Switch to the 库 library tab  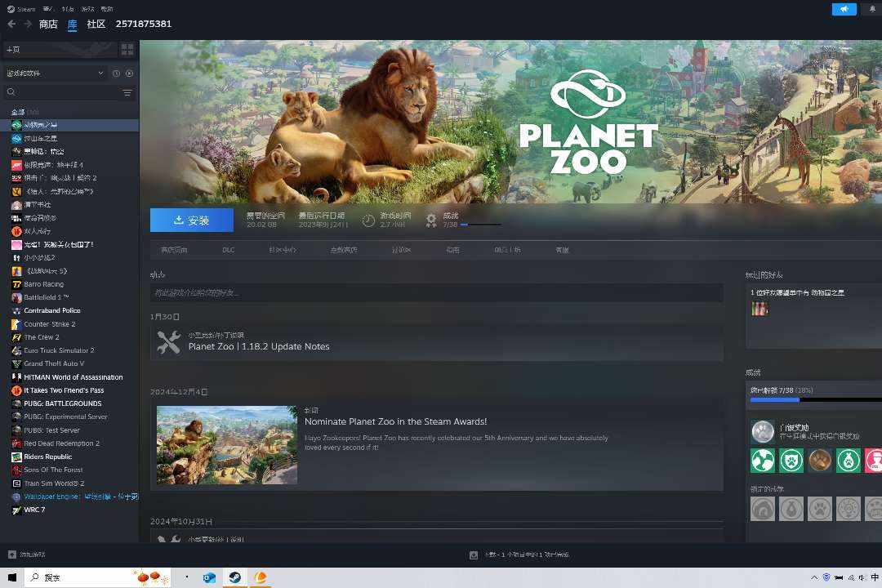pyautogui.click(x=72, y=24)
